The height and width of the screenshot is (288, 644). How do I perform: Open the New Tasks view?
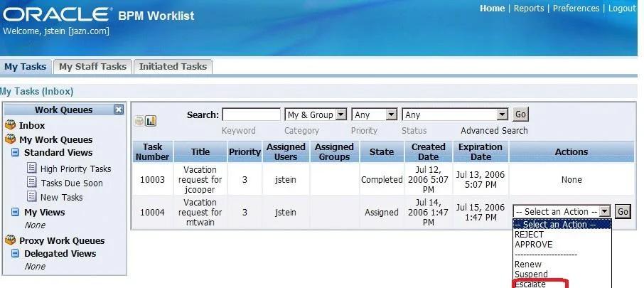pyautogui.click(x=61, y=197)
